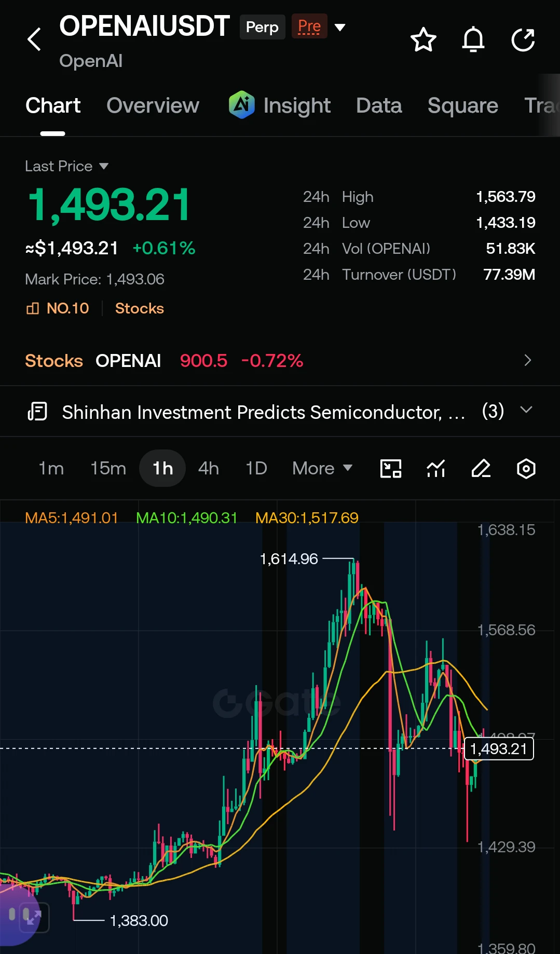The height and width of the screenshot is (954, 560).
Task: Tap the MA10:1,490.31 indicator label
Action: coord(186,517)
